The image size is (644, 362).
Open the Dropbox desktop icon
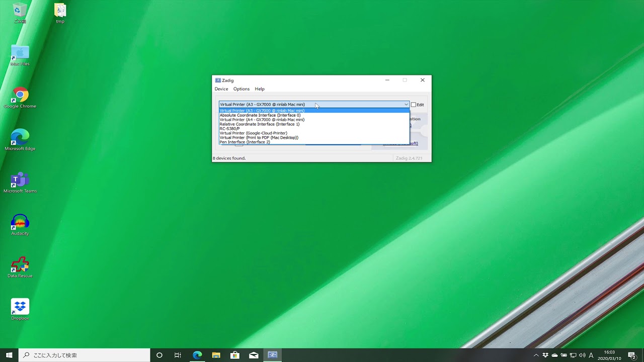pyautogui.click(x=20, y=309)
